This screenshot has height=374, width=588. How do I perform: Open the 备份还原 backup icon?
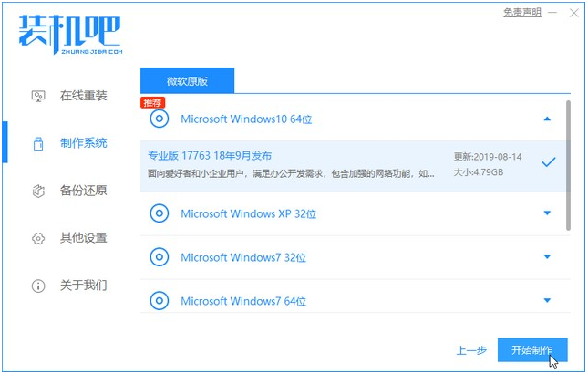[38, 191]
